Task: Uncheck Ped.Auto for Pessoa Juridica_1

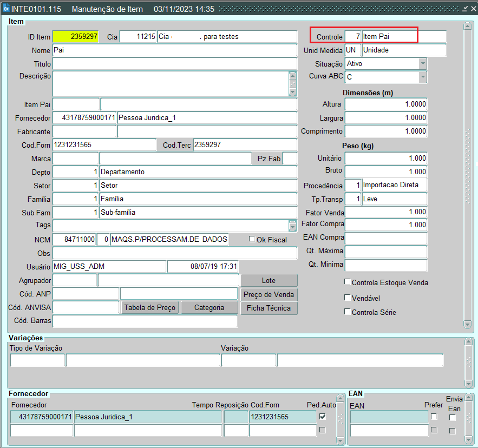Action: [323, 417]
